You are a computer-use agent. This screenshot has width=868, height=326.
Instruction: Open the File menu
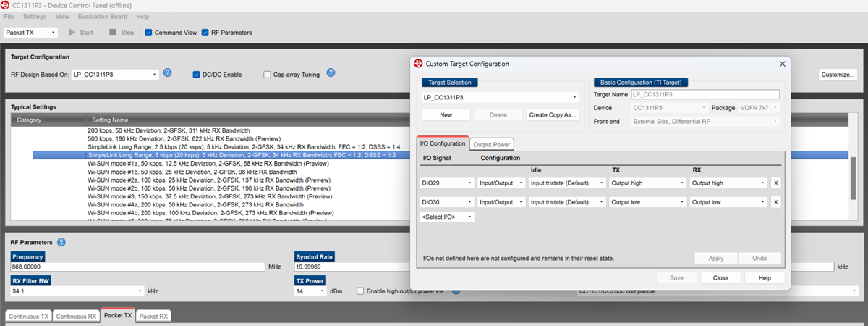click(x=9, y=16)
